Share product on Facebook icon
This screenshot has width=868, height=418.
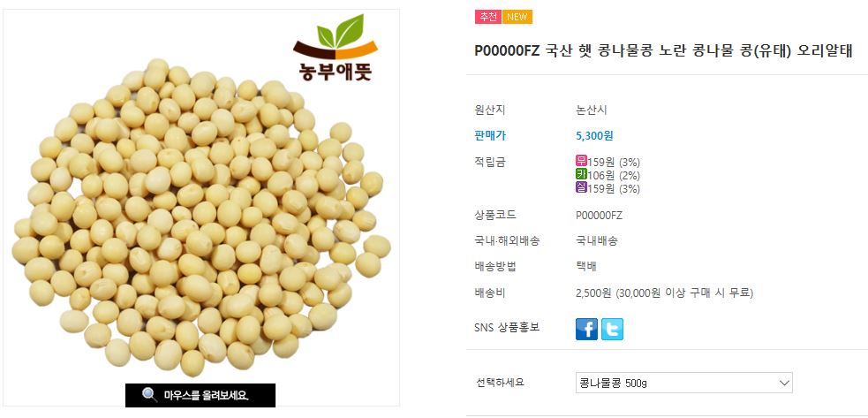pos(587,329)
